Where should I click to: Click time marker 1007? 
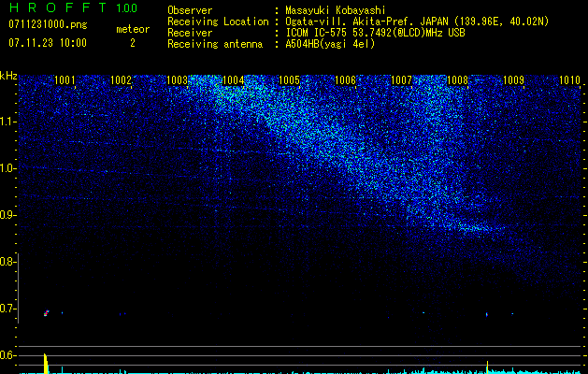click(x=401, y=80)
